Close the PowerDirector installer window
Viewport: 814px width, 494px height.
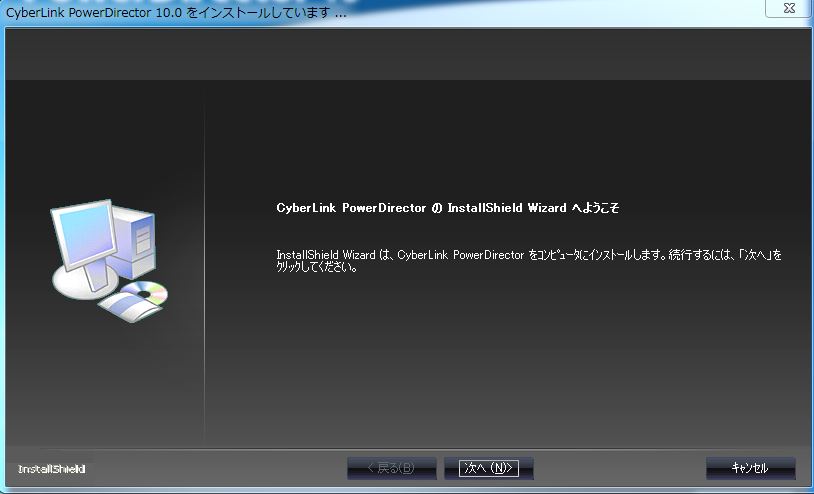[789, 8]
